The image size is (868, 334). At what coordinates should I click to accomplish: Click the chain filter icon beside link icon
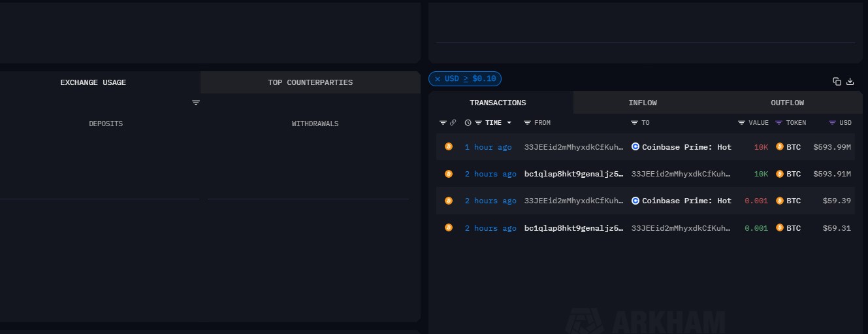click(x=443, y=122)
